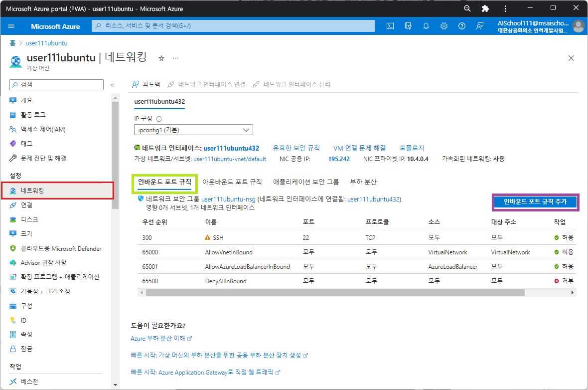588x390 pixels.
Task: Click 네트워크 인터페이스 분리 toolbar item
Action: click(292, 84)
